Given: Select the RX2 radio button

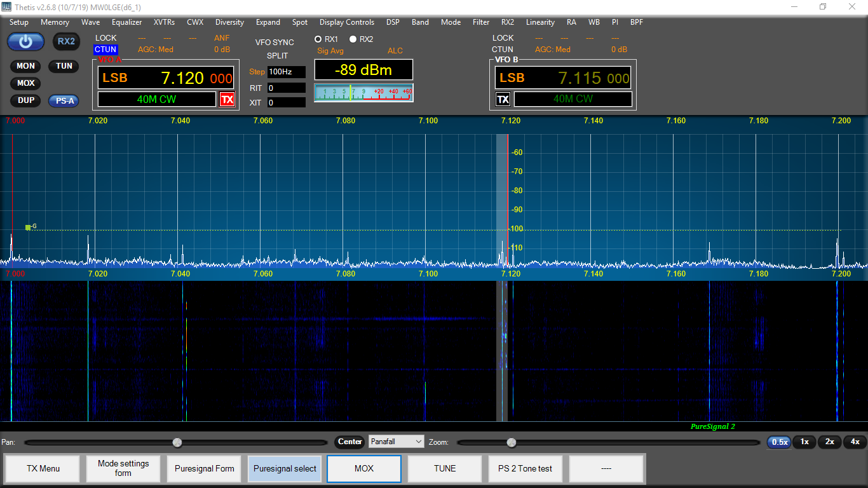Looking at the screenshot, I should (x=353, y=39).
